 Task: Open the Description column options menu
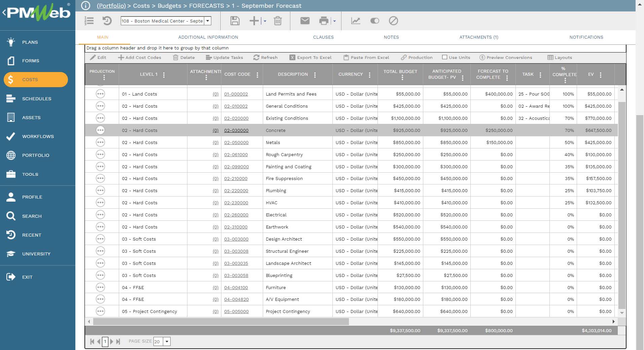point(315,75)
